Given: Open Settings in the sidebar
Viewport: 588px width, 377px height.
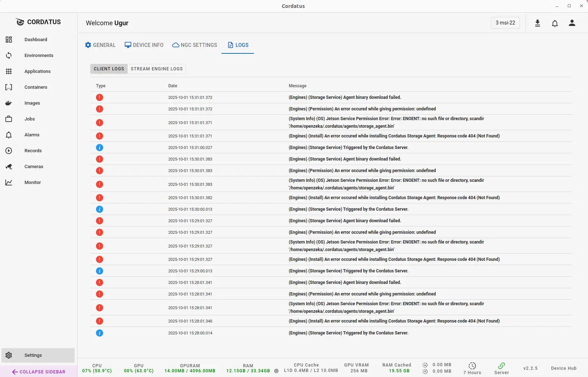Looking at the screenshot, I should (x=33, y=355).
